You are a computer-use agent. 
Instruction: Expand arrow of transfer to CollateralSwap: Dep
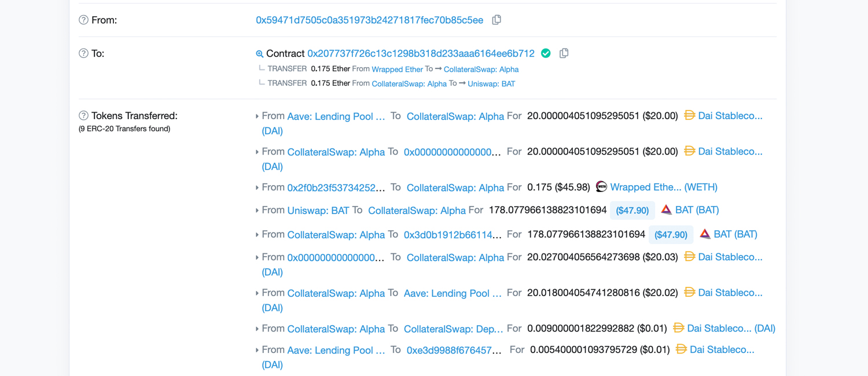coord(257,329)
